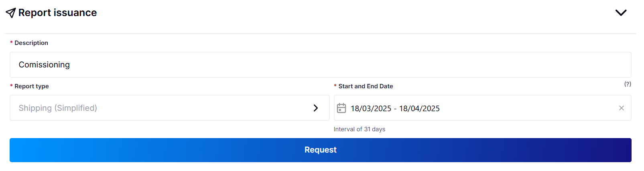Focus the Description field containing Comissioning

tap(320, 65)
